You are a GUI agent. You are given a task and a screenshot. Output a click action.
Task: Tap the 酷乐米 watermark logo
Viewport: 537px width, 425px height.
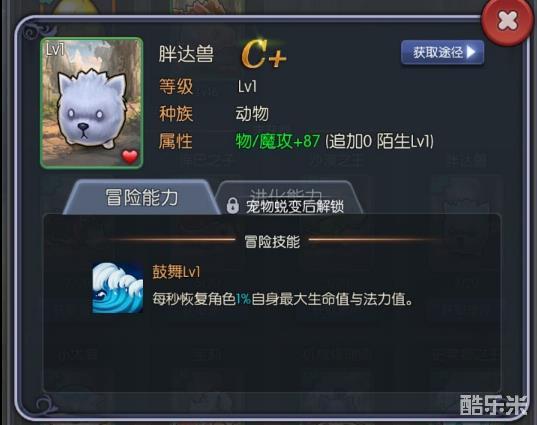(494, 405)
